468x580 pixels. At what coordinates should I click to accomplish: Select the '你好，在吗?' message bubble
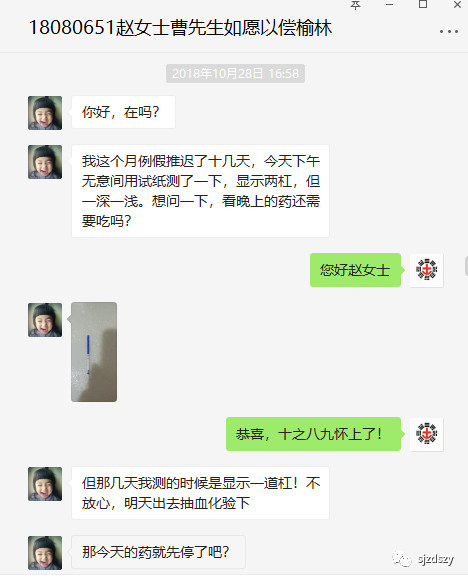click(x=123, y=112)
